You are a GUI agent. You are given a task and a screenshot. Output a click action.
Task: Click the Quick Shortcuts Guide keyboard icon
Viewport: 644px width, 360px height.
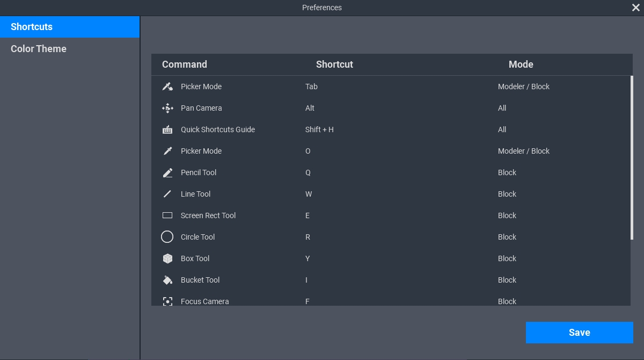point(167,129)
